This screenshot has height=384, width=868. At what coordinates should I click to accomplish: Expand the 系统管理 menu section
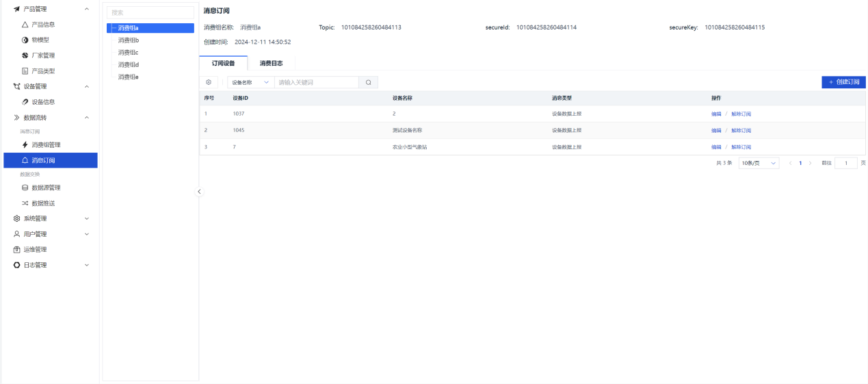pos(86,219)
